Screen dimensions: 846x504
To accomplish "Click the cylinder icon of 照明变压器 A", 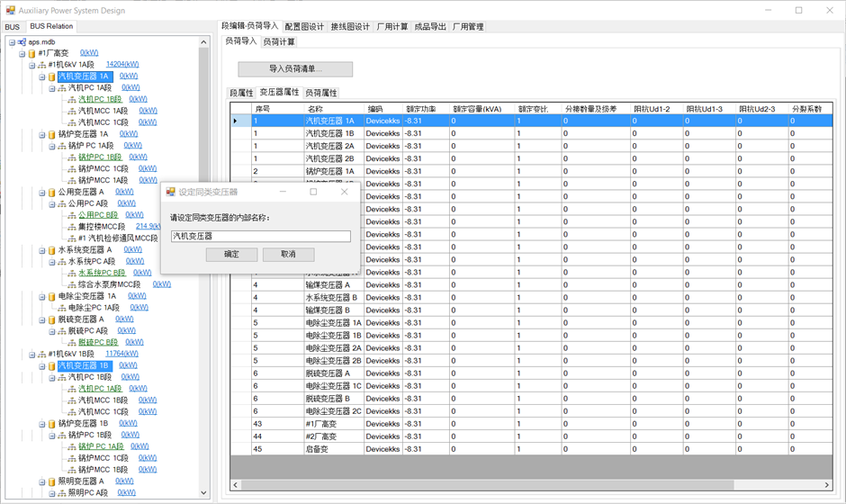I will [x=52, y=481].
